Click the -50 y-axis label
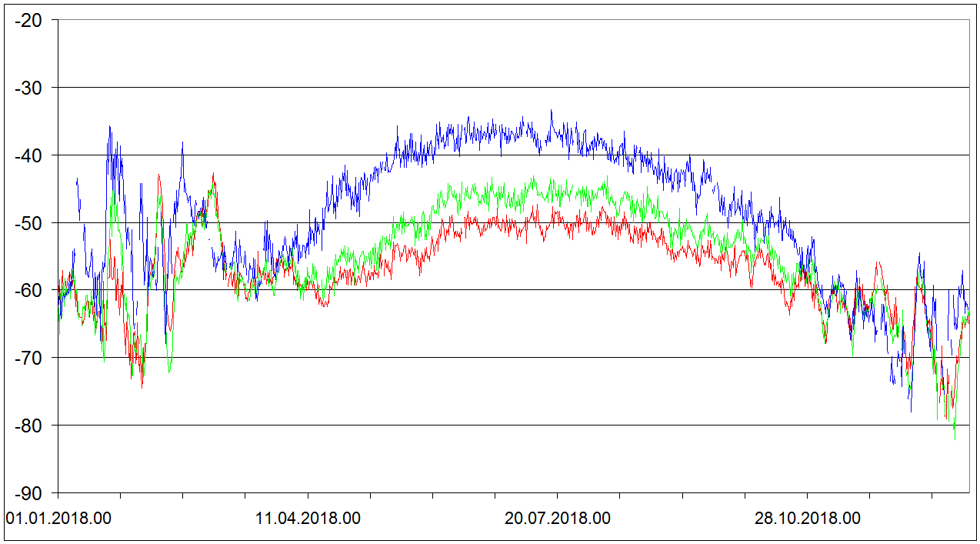 [29, 223]
